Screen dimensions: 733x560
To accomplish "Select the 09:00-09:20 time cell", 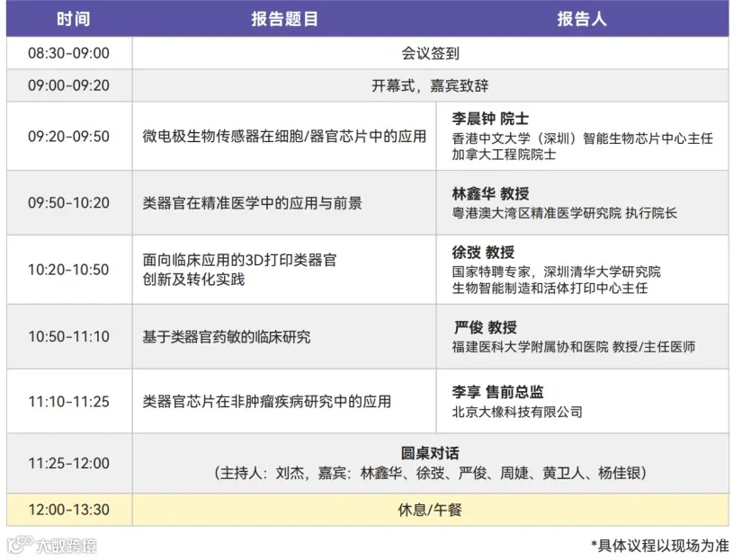I will click(x=68, y=85).
